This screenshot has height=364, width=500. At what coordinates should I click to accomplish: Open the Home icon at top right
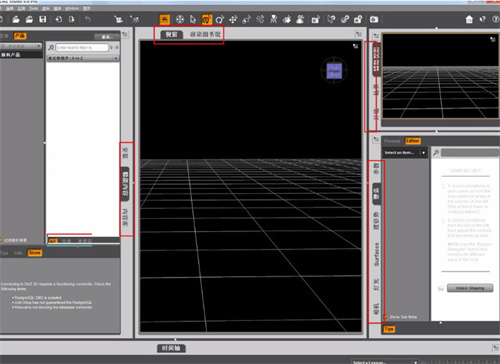[x=469, y=19]
